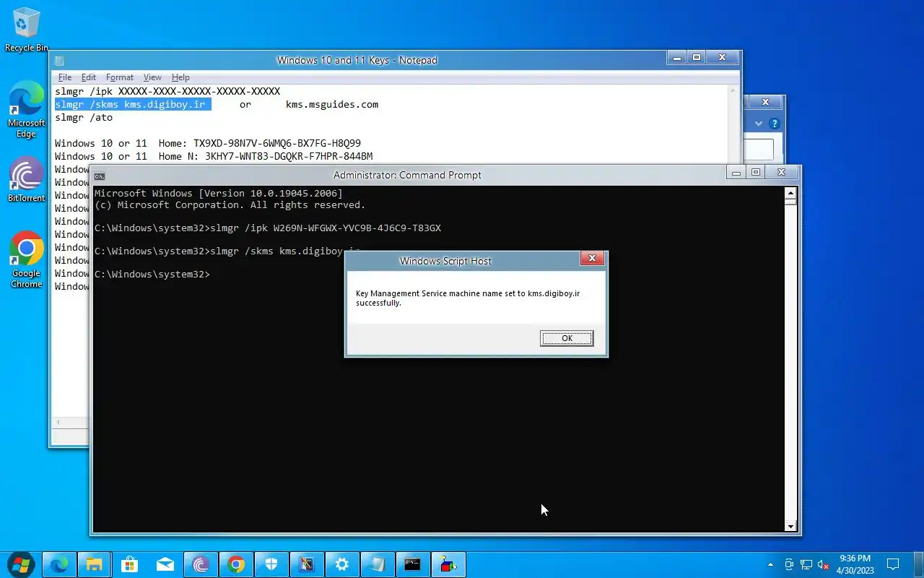Close the partially hidden rear window
924x578 pixels.
click(766, 102)
